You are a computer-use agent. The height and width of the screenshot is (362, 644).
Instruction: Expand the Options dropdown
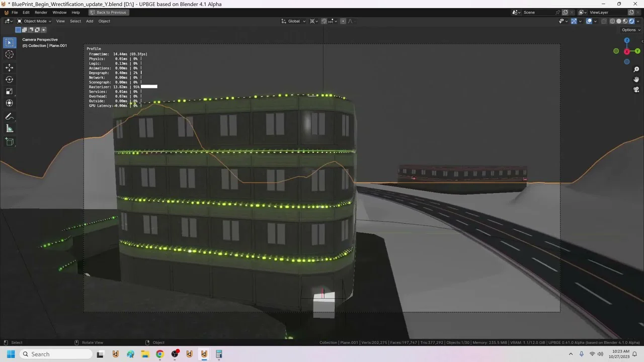pyautogui.click(x=631, y=30)
